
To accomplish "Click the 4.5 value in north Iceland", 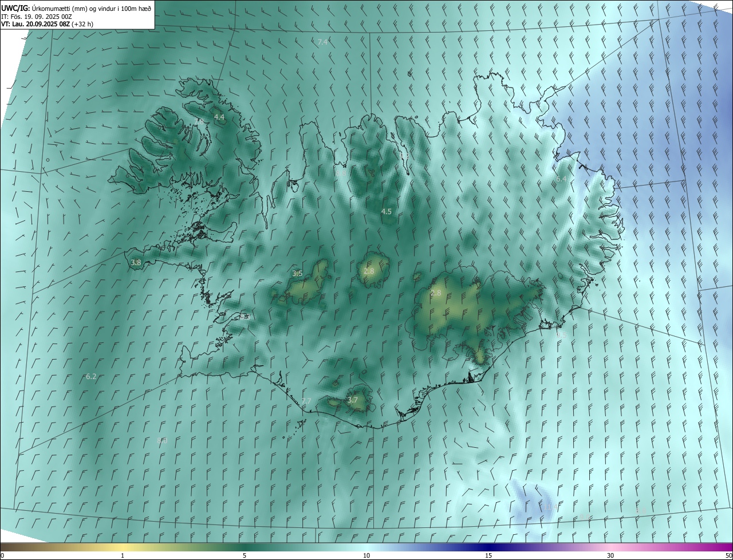I will pos(387,211).
